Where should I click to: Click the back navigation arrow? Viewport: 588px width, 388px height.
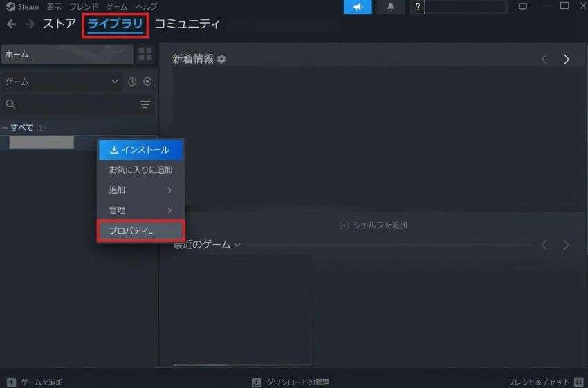click(11, 24)
